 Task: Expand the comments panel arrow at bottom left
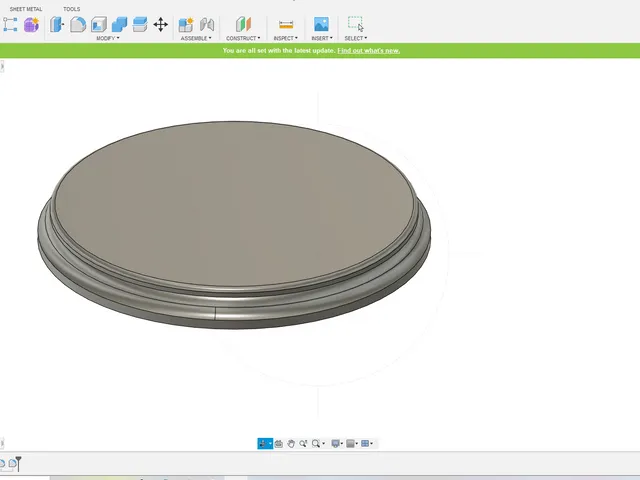click(x=2, y=443)
